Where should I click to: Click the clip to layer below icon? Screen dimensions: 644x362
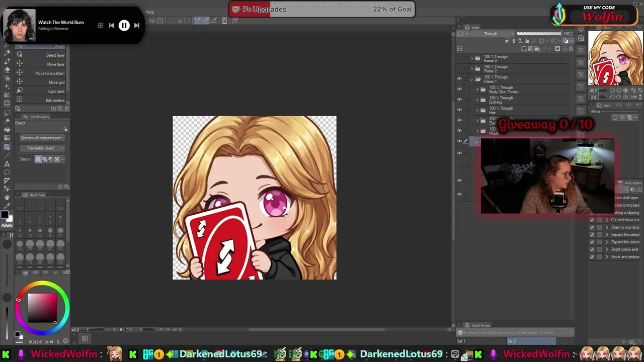(507, 41)
